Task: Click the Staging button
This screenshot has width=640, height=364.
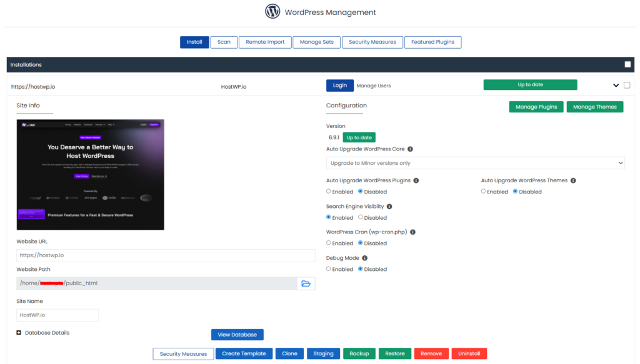Action: tap(323, 353)
